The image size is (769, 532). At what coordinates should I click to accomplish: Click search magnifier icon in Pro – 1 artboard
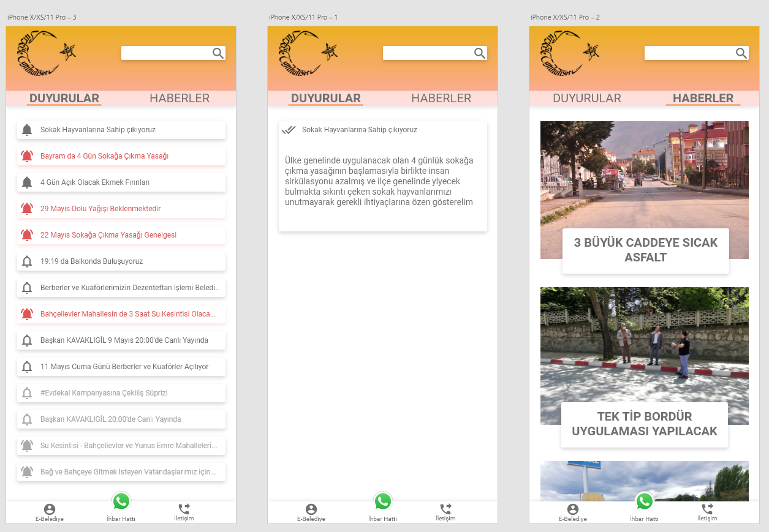pos(479,53)
